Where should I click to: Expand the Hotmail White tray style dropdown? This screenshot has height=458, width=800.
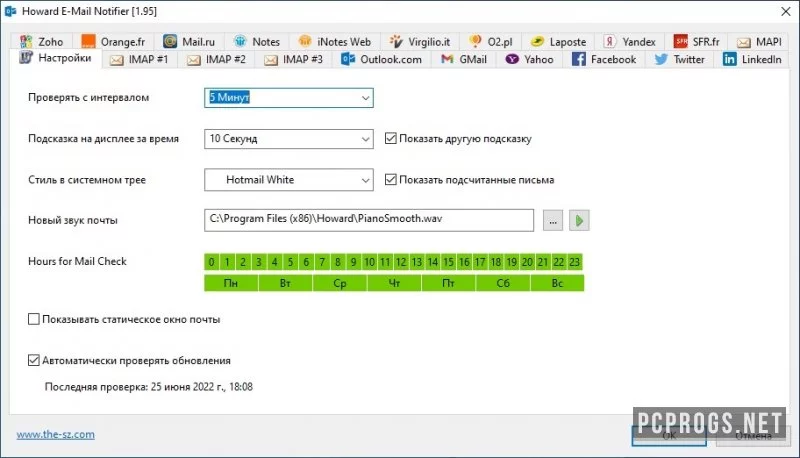(289, 180)
